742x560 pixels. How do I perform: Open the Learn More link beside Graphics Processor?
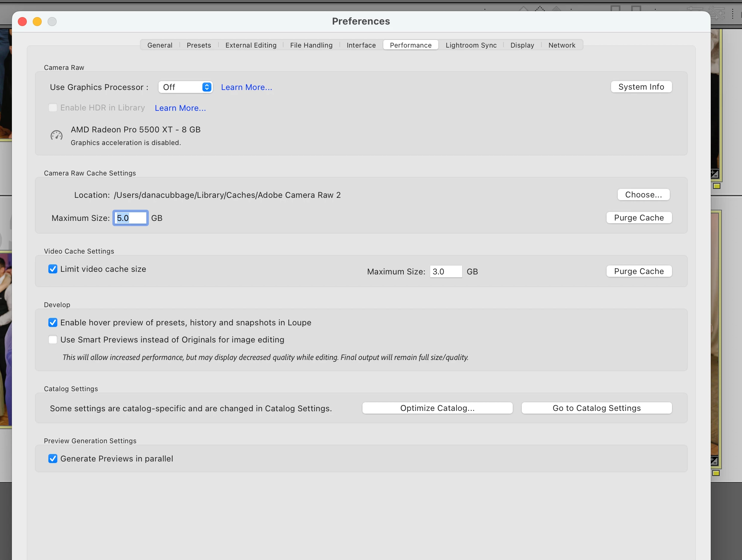pyautogui.click(x=246, y=87)
